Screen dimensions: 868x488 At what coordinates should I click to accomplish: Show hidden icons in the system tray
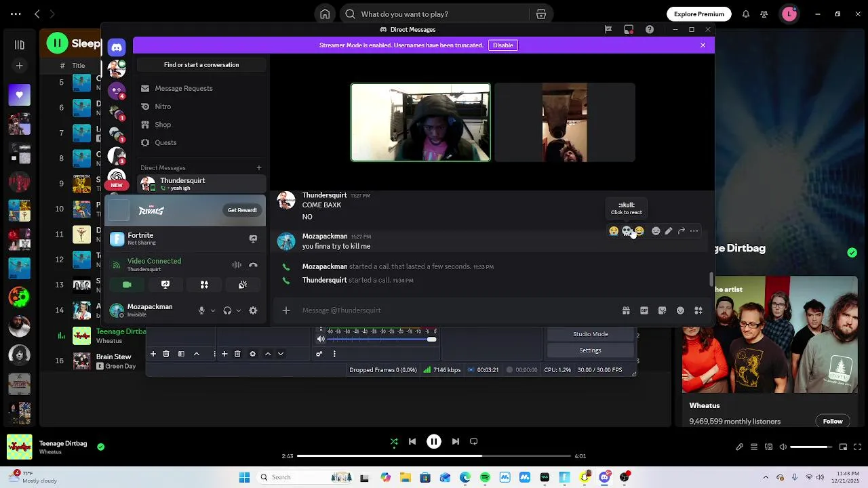(x=766, y=477)
